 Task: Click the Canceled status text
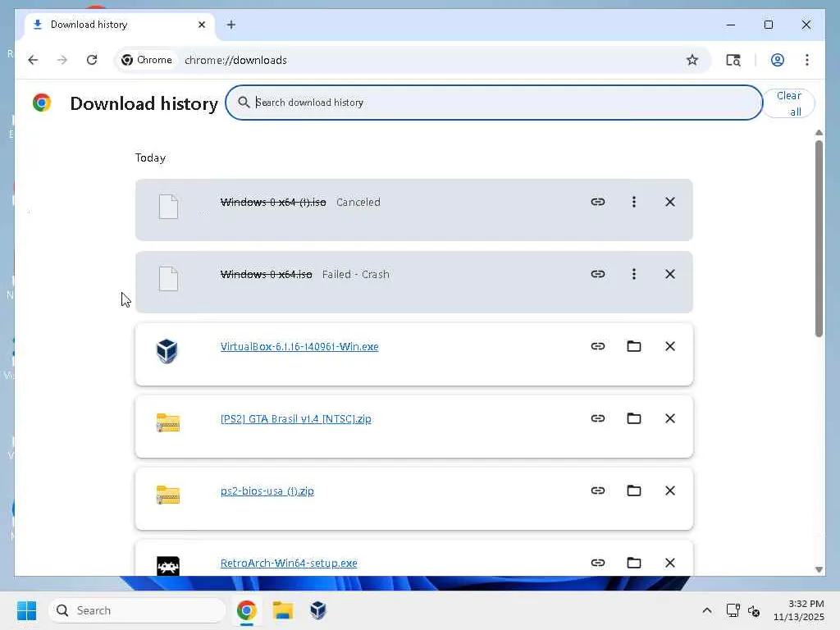coord(358,202)
